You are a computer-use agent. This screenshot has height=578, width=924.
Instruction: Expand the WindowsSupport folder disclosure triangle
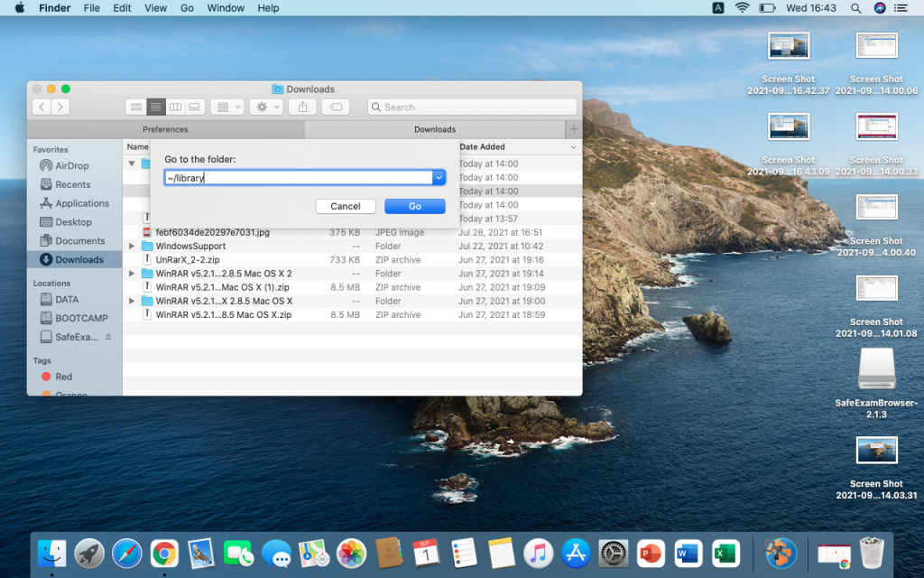(132, 247)
